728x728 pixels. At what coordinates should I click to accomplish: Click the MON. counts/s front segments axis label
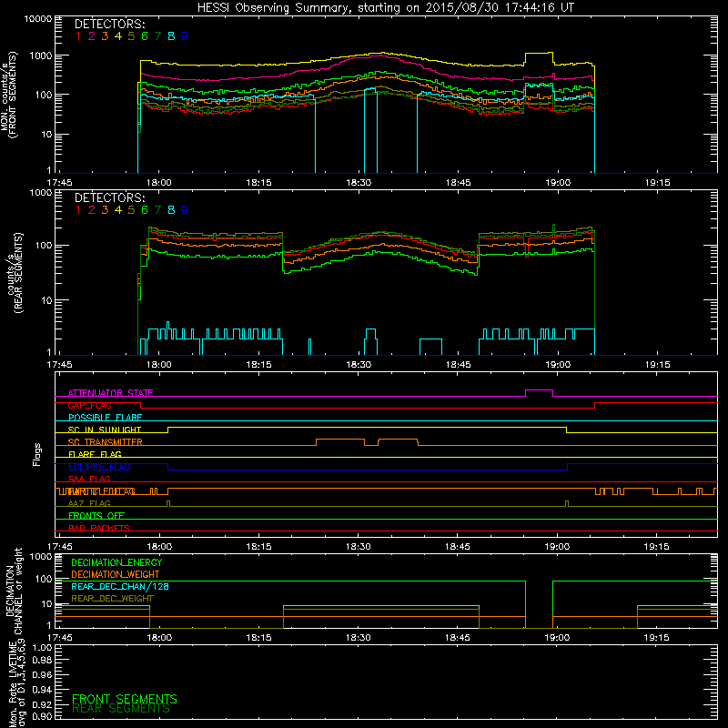9,95
